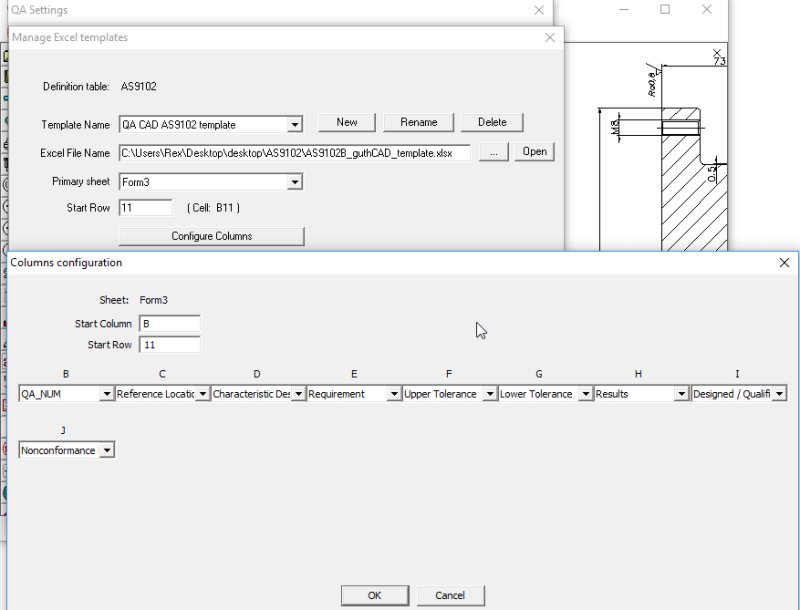Image resolution: width=800 pixels, height=610 pixels.
Task: Cancel the Columns configuration dialog
Action: (x=452, y=594)
